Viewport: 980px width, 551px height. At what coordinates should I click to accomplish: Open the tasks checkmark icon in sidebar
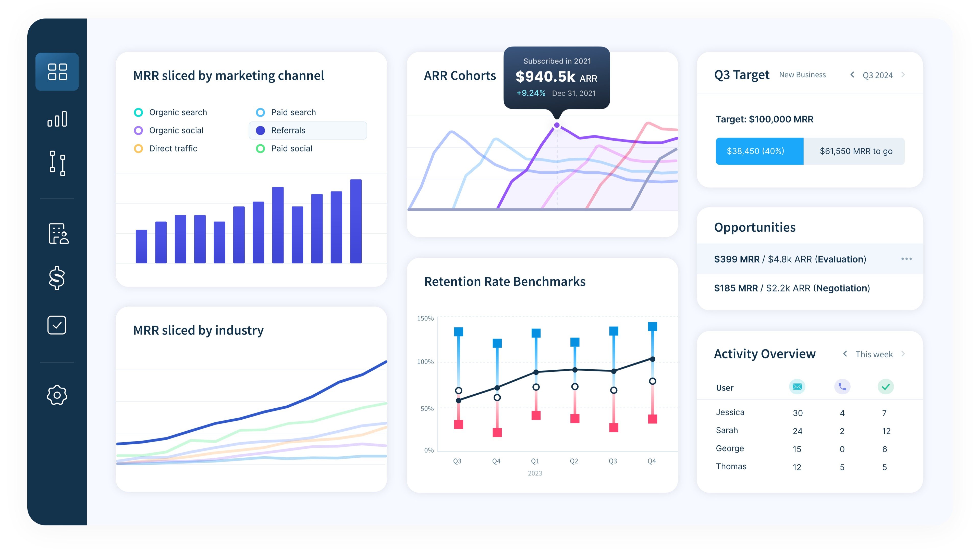[x=57, y=325]
